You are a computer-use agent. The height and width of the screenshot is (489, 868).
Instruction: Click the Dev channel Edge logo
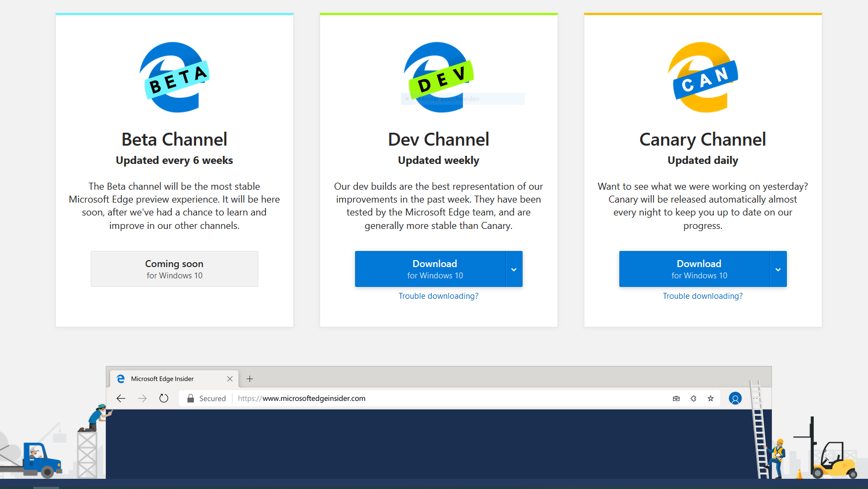(x=438, y=77)
